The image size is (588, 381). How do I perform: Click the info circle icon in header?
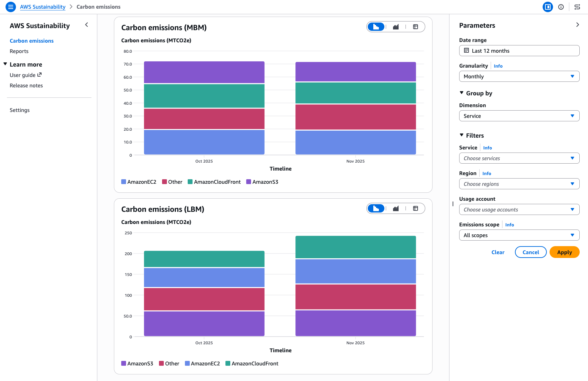561,7
